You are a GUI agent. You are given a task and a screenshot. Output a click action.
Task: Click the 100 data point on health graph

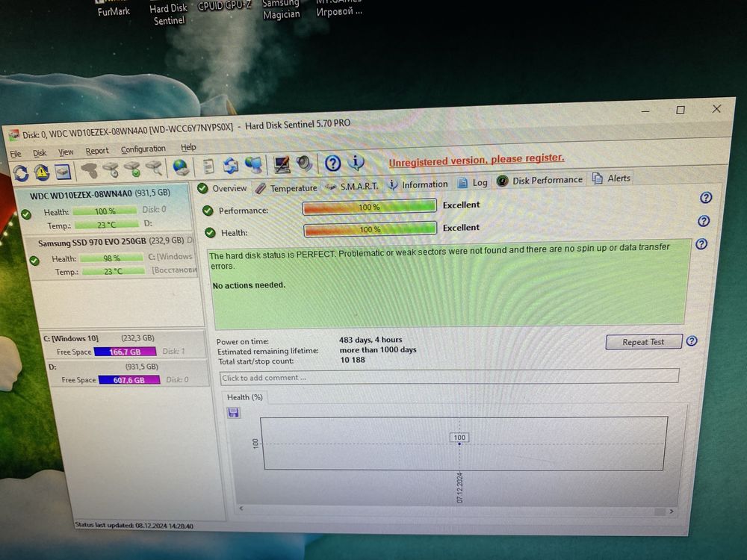click(459, 444)
